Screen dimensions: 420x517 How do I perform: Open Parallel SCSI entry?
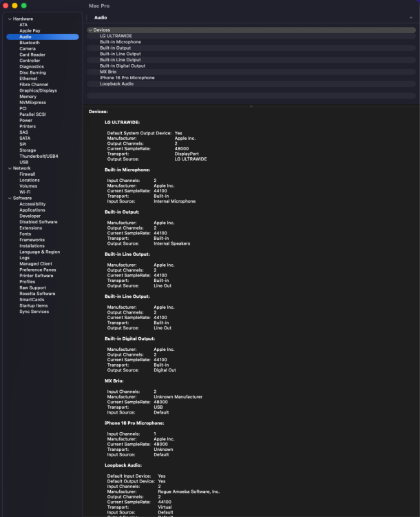pyautogui.click(x=32, y=114)
